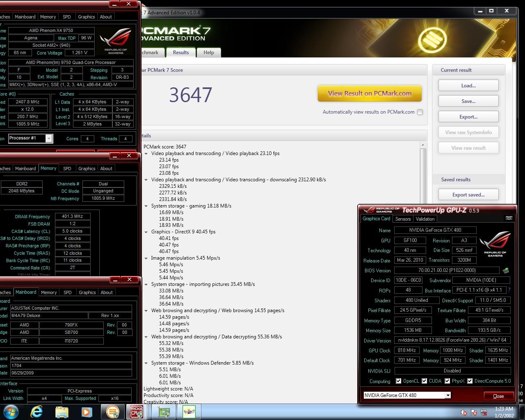Click the disabled View raw result button
This screenshot has width=525, height=420.
(x=468, y=148)
